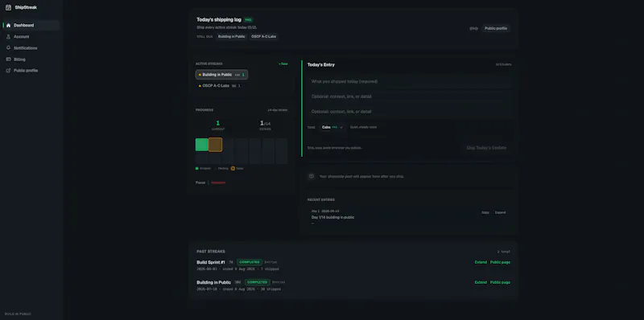Open Public page for past Building in Public

[x=500, y=282]
